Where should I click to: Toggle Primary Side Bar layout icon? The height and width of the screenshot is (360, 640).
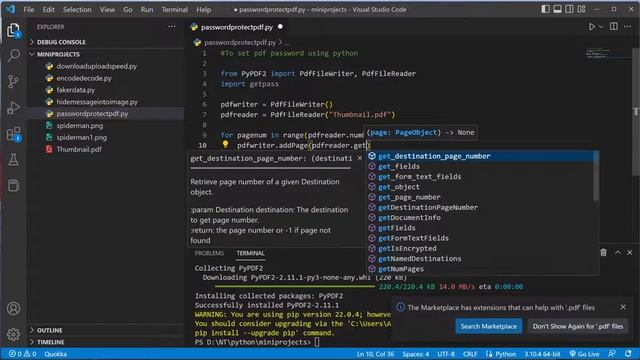point(545,9)
